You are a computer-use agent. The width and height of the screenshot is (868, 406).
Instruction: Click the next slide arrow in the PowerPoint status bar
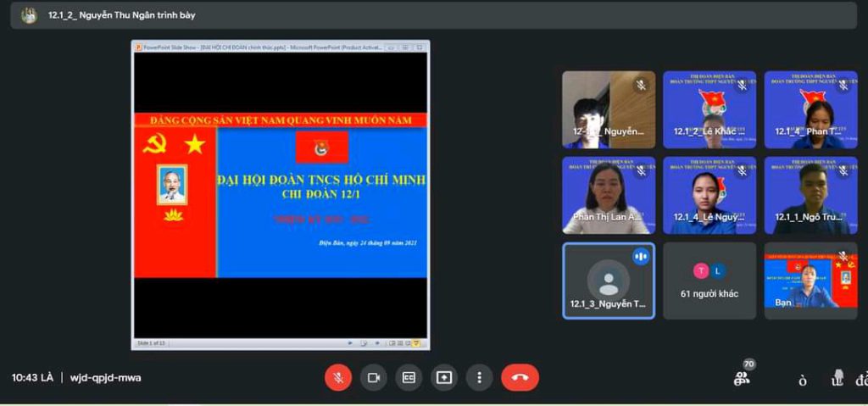[x=377, y=343]
